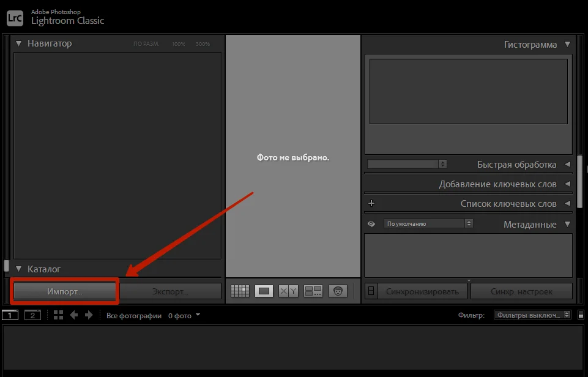Click Метаданные panel title
Screen dimensions: 588x377
point(530,225)
